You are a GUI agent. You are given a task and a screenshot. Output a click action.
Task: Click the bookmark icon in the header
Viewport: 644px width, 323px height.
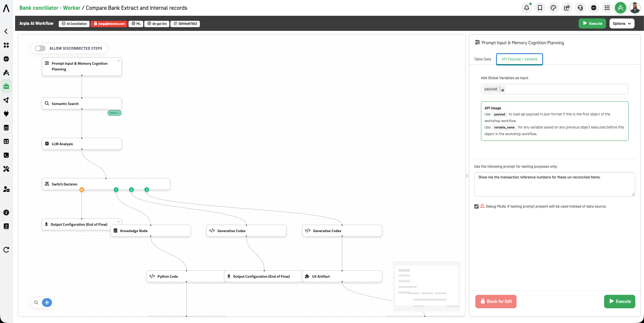coord(540,8)
